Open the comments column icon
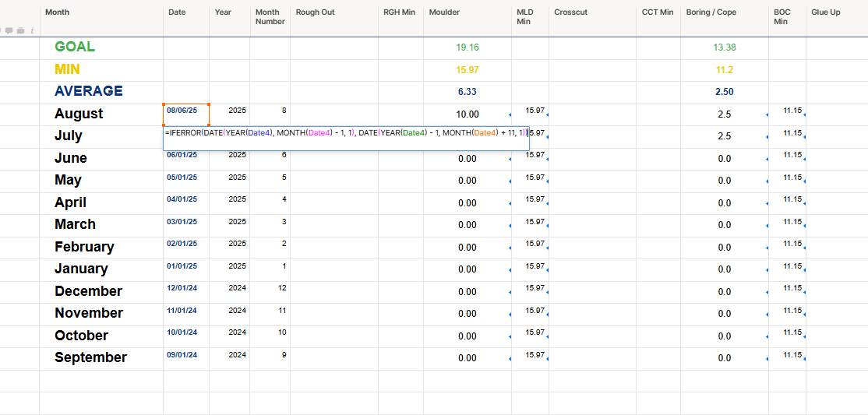 click(x=9, y=30)
